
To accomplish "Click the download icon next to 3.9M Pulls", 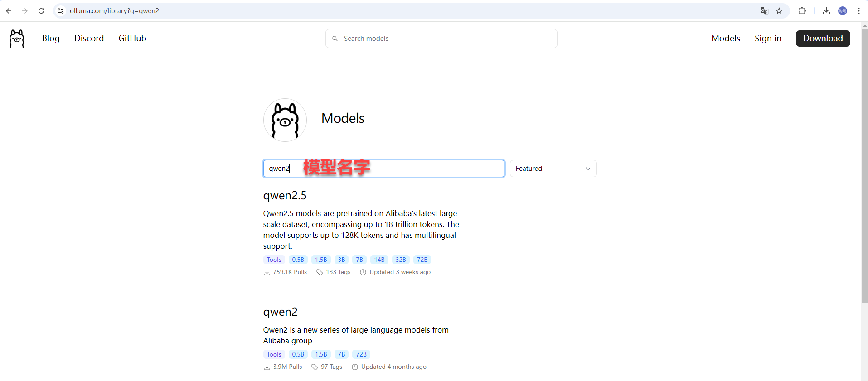I will pos(267,367).
